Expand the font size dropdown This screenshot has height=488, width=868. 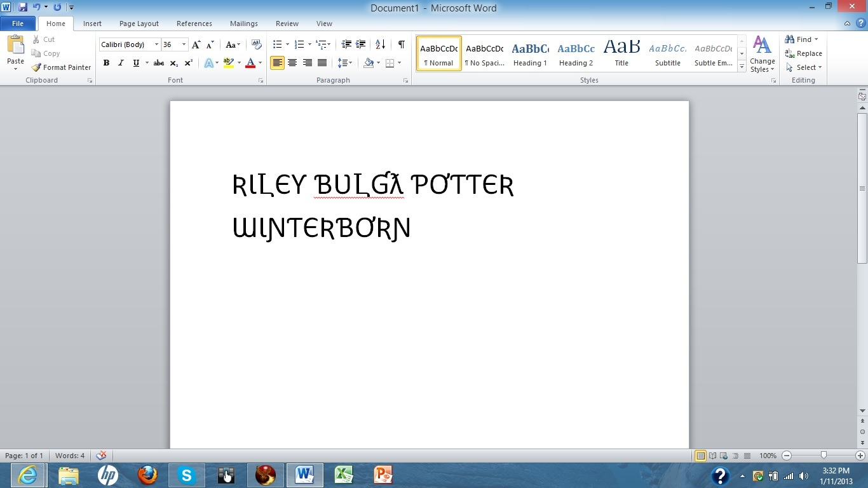[184, 44]
